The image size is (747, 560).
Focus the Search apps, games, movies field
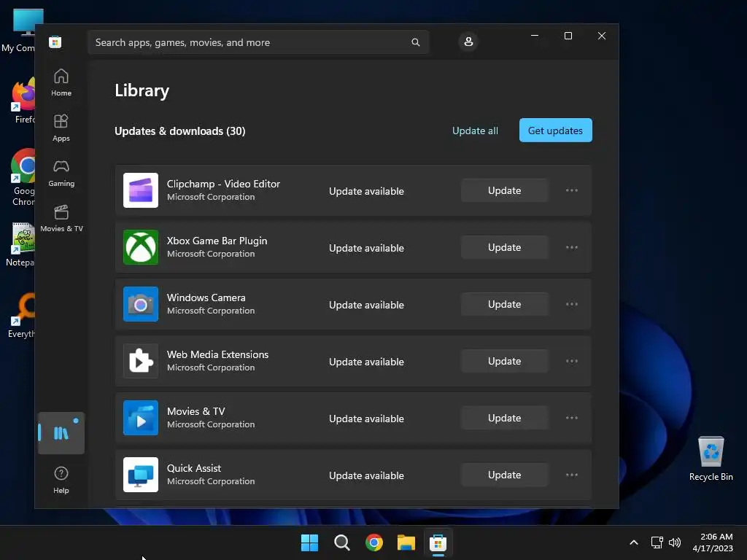(x=258, y=42)
